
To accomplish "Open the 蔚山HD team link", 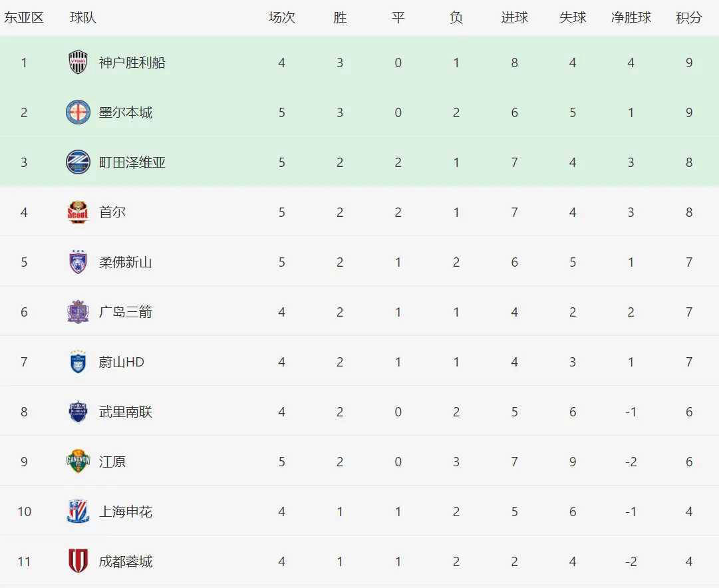I will click(121, 362).
